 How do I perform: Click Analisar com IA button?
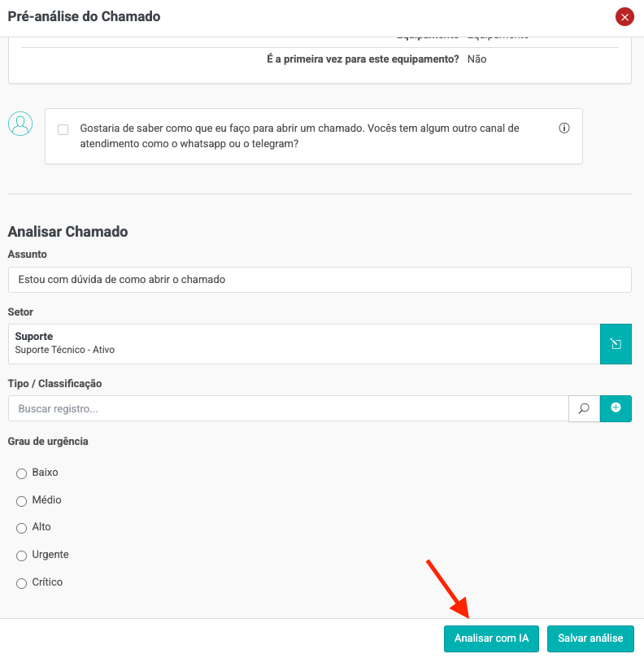point(492,638)
